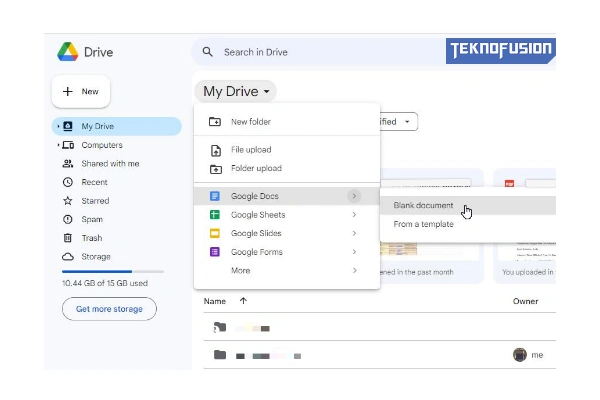Expand the More submenu arrow

click(354, 271)
